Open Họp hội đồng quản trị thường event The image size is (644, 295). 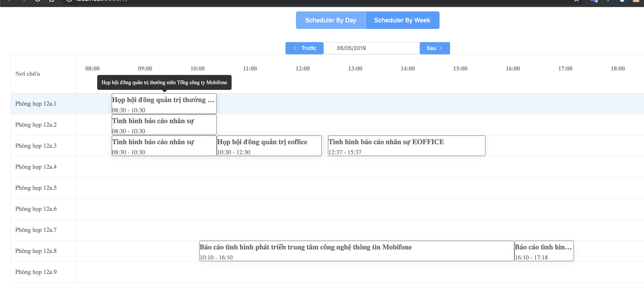164,104
